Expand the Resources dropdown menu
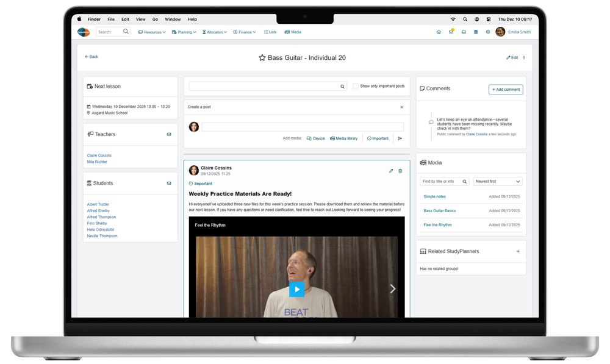 152,32
